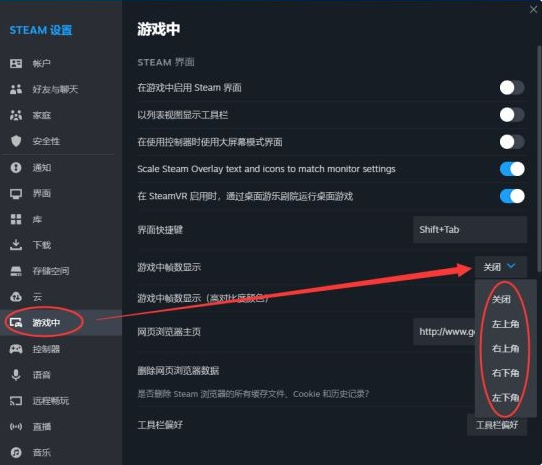Click the Shift+Tab shortcut key field

(470, 230)
